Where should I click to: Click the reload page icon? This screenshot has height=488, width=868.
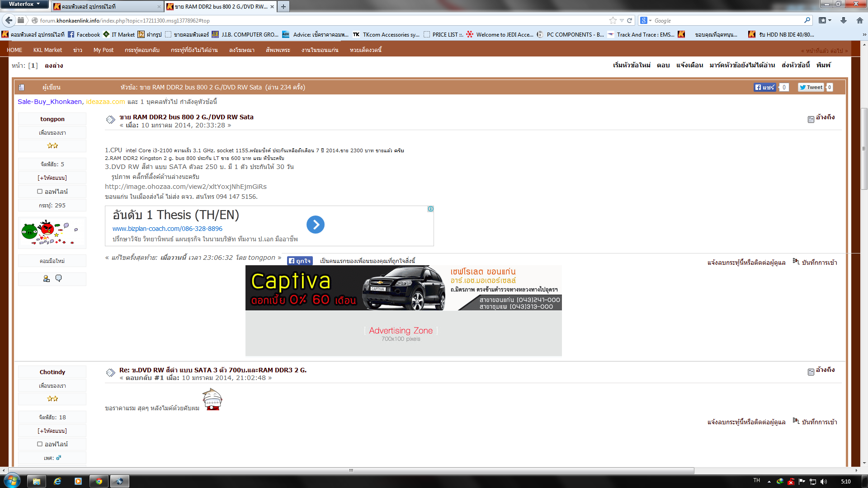pyautogui.click(x=629, y=20)
